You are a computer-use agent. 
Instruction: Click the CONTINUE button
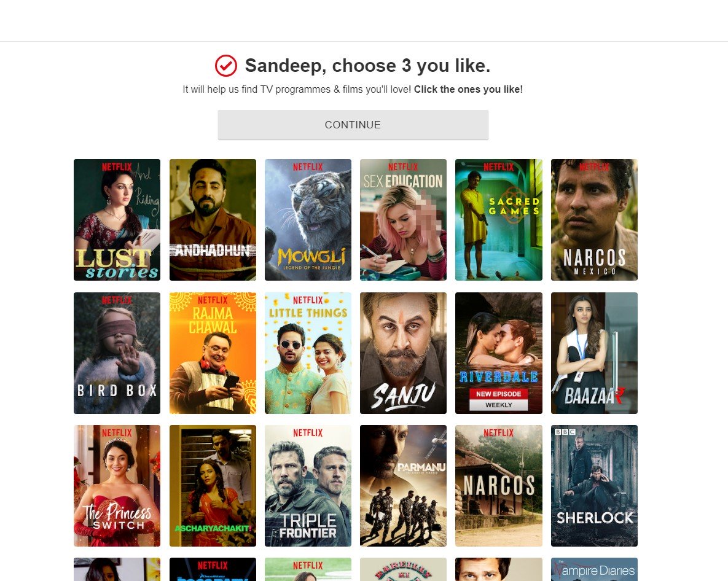(353, 124)
